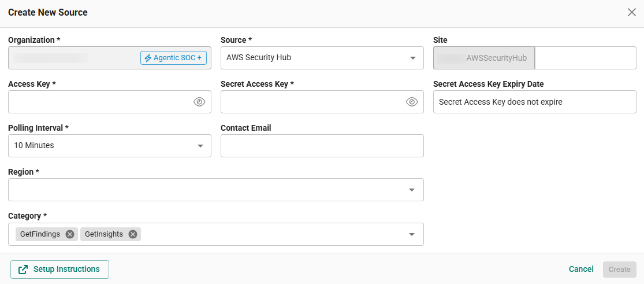Viewport: 644px width, 284px height.
Task: Click the lightning bolt Agentic SOC icon
Action: coord(148,58)
